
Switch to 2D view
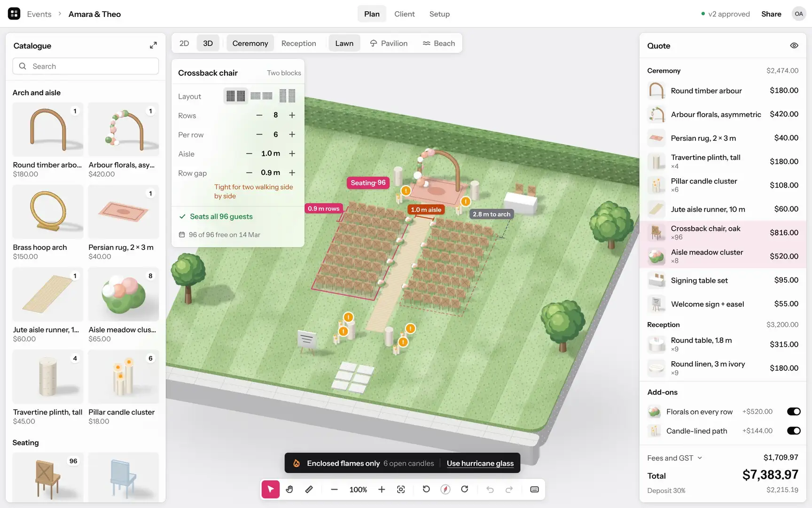184,43
